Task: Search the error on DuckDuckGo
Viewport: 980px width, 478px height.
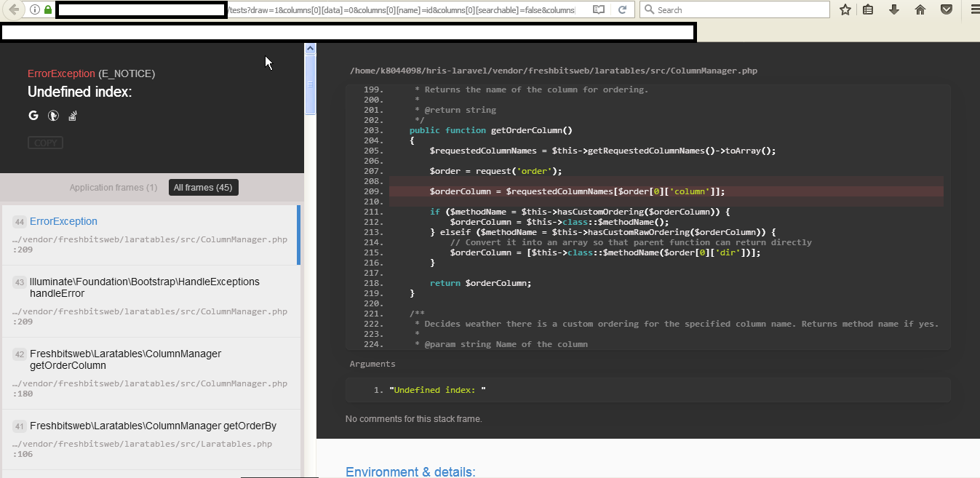Action: [53, 115]
